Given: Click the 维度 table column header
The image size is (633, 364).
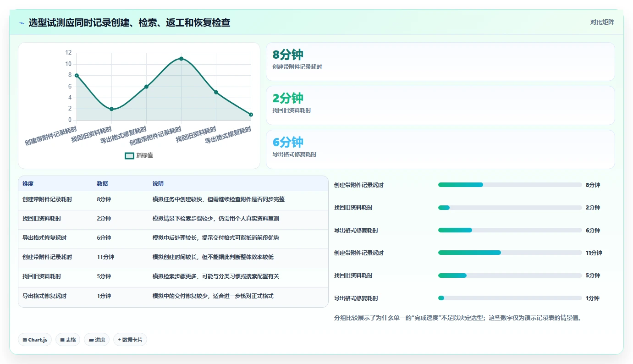Looking at the screenshot, I should (28, 184).
